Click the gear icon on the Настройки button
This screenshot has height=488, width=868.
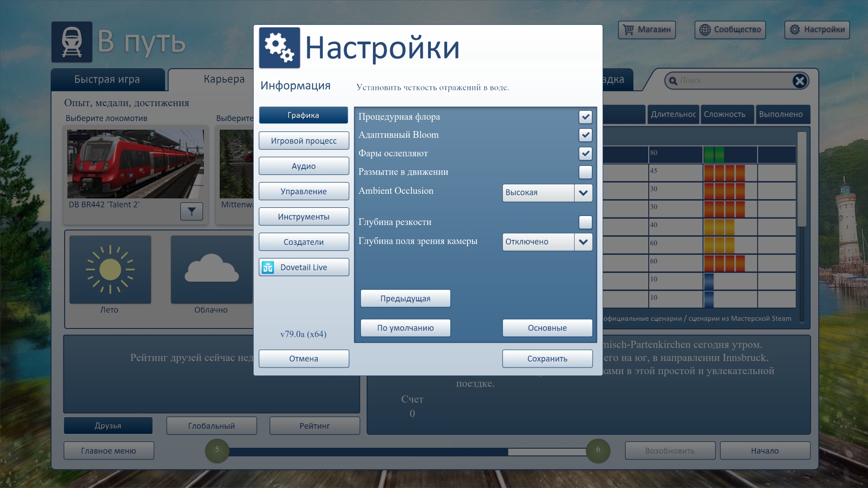(794, 30)
